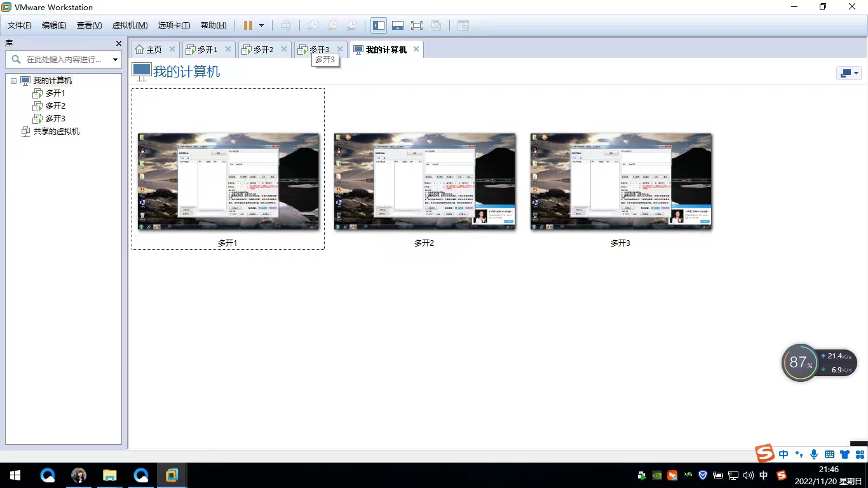Select 多开3 in the library tree

55,119
